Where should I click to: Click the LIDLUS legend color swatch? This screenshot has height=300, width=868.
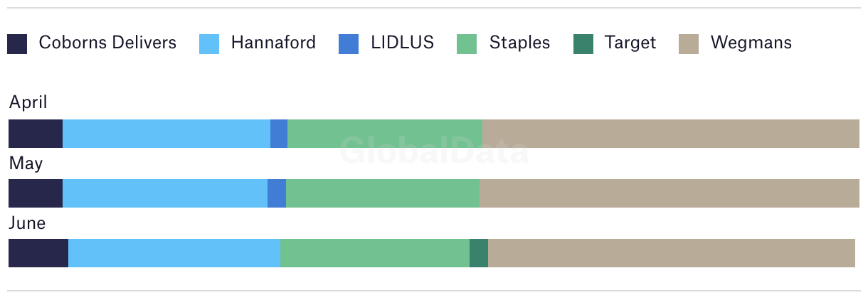pyautogui.click(x=349, y=43)
